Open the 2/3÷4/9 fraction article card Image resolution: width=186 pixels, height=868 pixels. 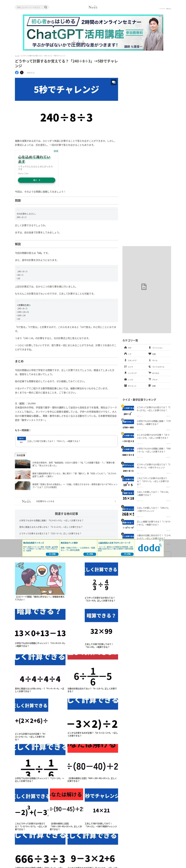point(101,582)
